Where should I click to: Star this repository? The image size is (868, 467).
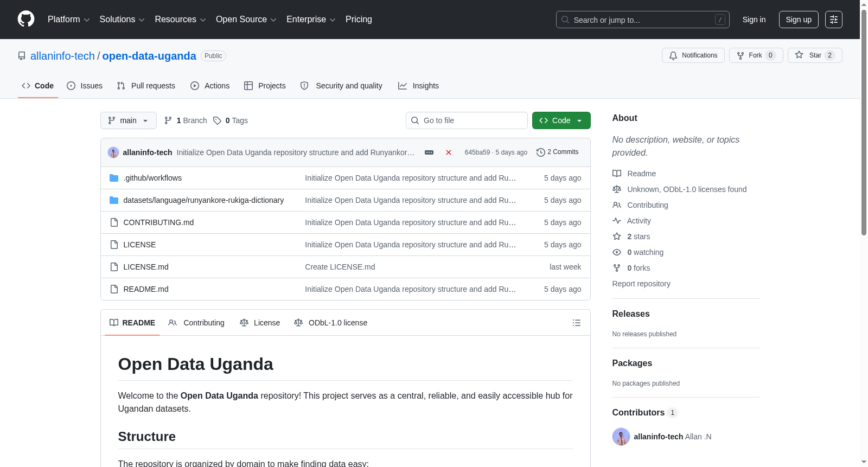[815, 55]
